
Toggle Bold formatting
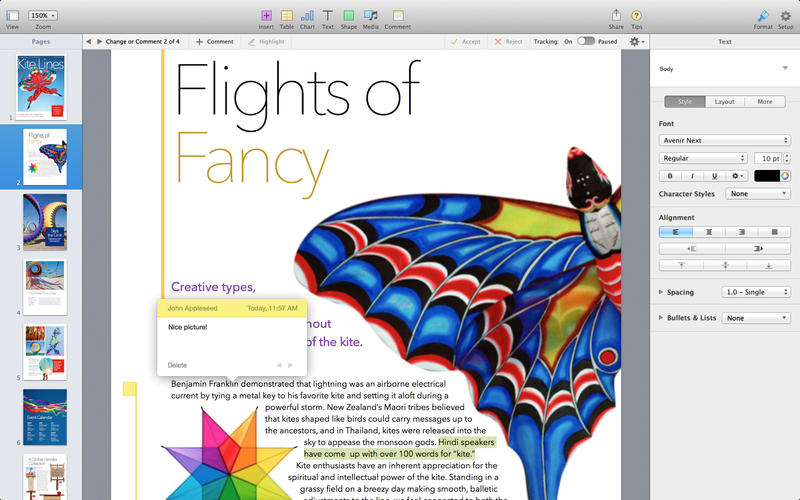coord(670,176)
